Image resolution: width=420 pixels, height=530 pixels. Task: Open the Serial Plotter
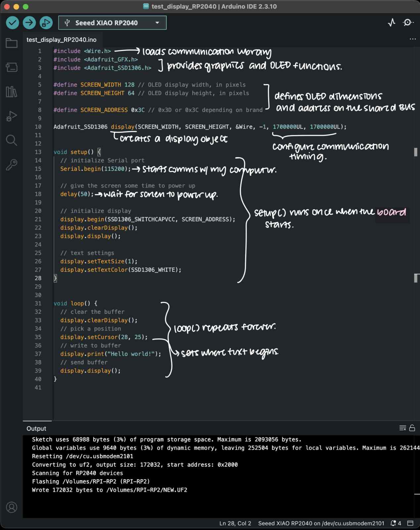(392, 23)
